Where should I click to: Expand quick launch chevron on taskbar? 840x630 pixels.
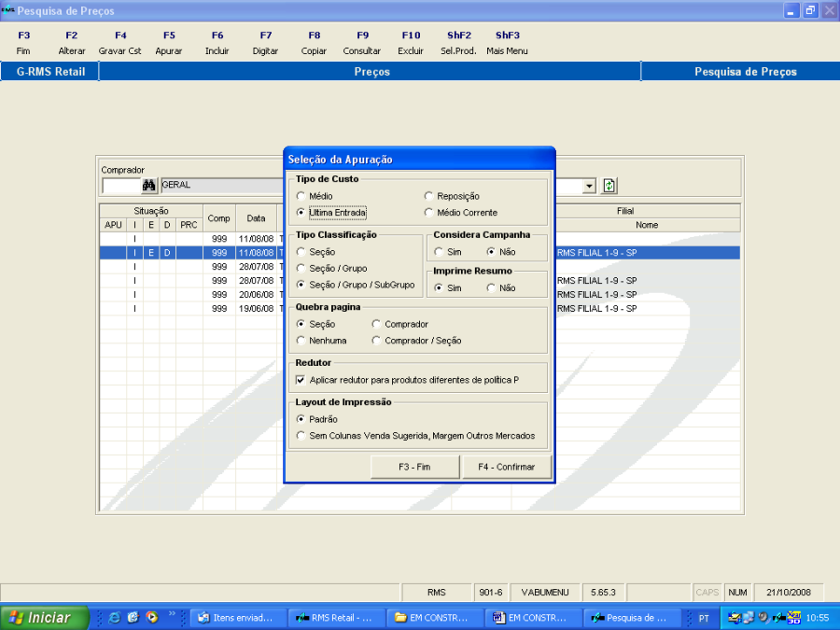pos(172,614)
